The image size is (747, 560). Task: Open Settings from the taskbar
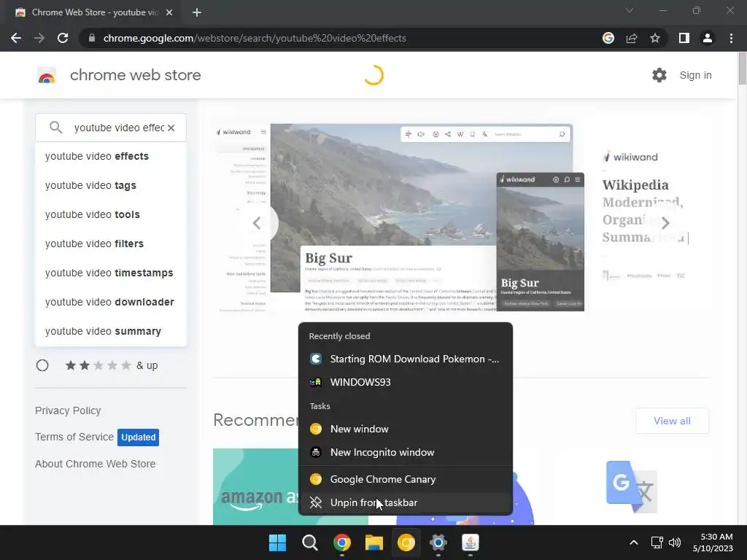click(438, 542)
